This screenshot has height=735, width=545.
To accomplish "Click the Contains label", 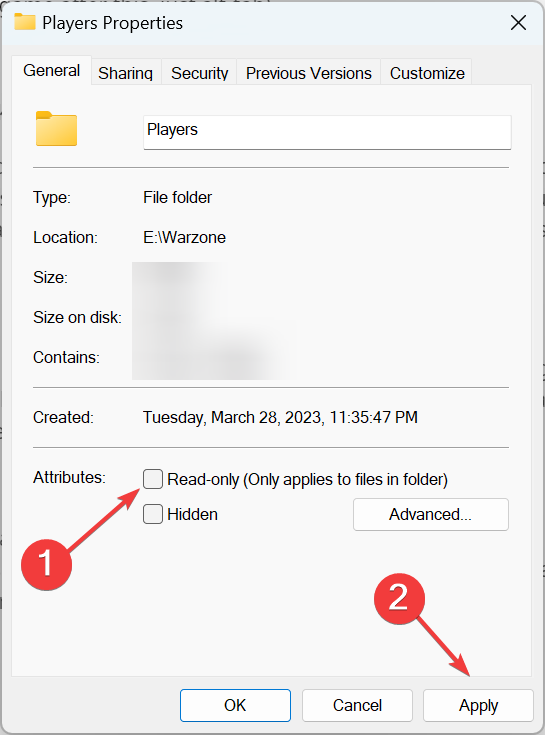I will [x=66, y=357].
